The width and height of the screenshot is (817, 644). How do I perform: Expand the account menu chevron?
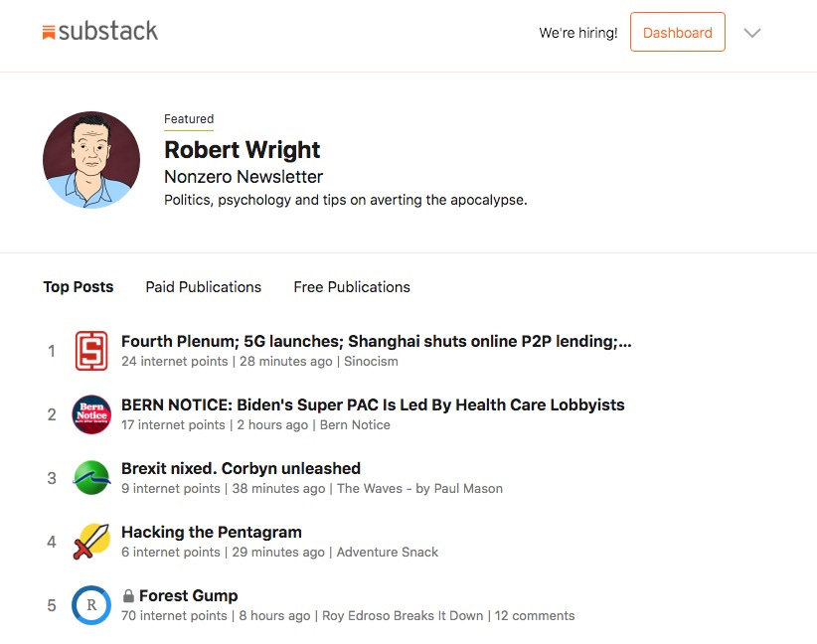pyautogui.click(x=752, y=33)
